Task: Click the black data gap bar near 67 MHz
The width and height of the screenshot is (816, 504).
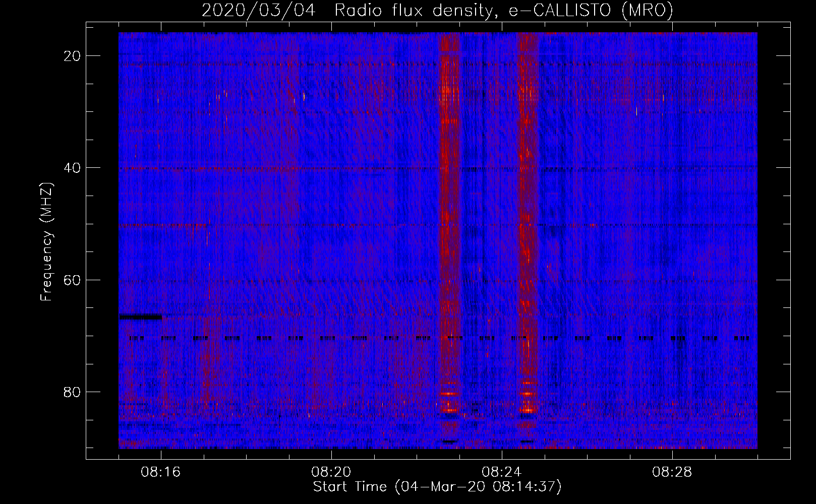Action: pos(140,317)
